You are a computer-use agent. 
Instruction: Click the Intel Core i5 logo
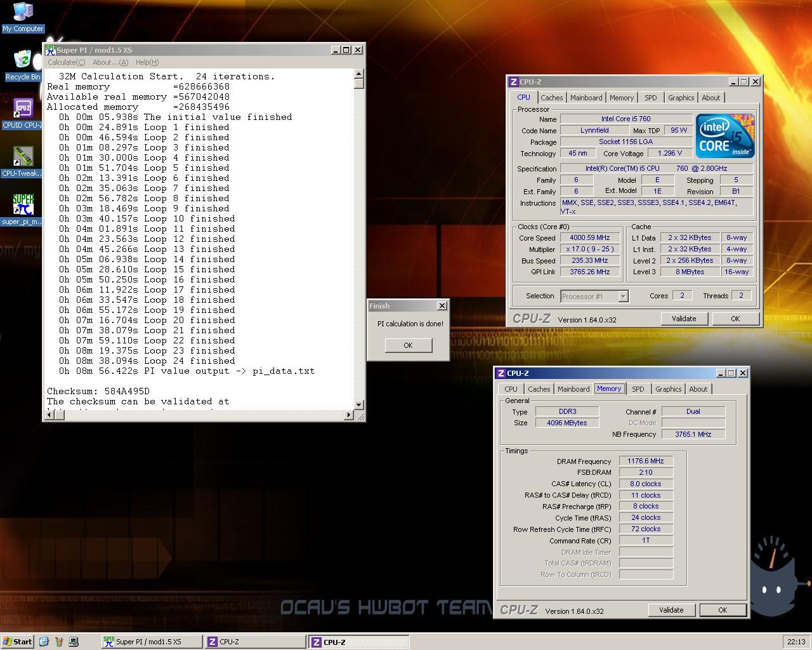(x=725, y=136)
